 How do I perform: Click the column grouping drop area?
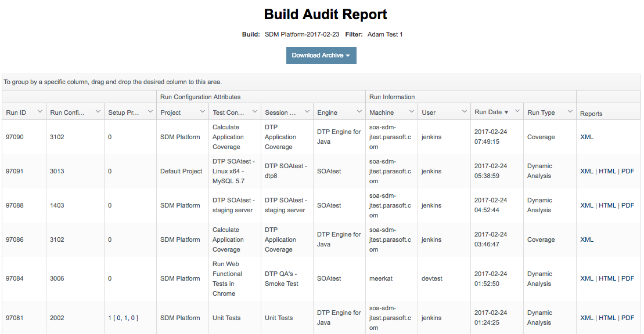pyautogui.click(x=321, y=82)
